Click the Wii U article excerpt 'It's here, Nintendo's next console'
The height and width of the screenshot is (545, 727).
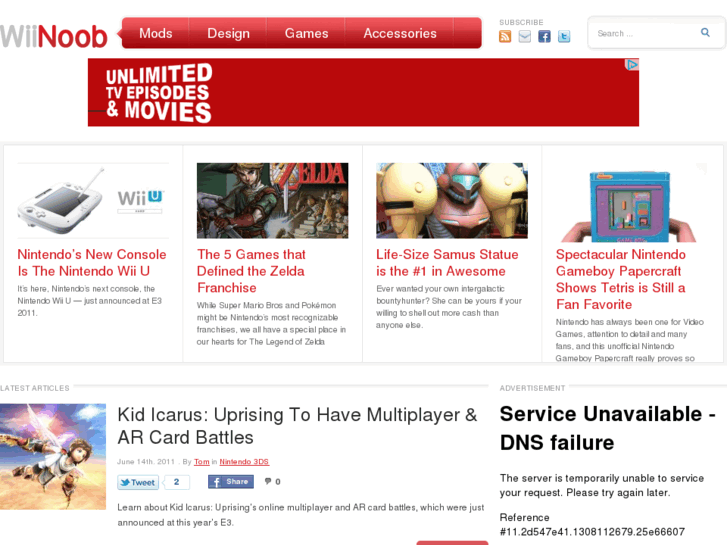89,301
